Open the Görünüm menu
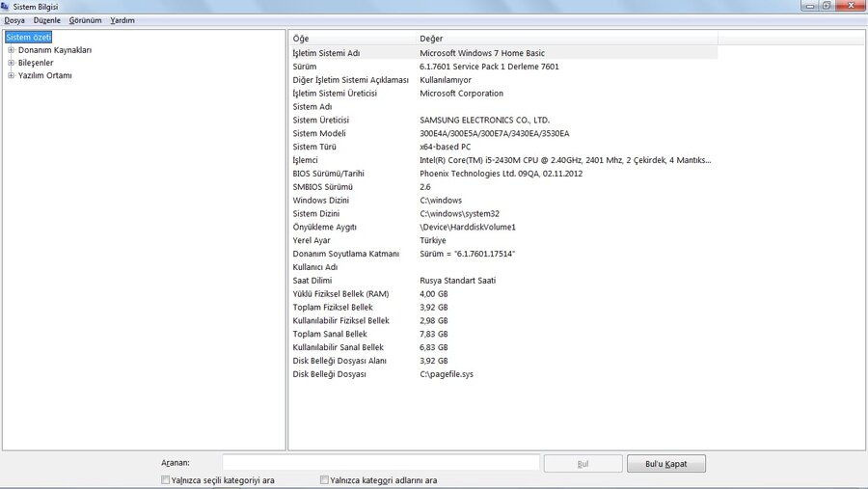This screenshot has height=489, width=868. (x=85, y=20)
